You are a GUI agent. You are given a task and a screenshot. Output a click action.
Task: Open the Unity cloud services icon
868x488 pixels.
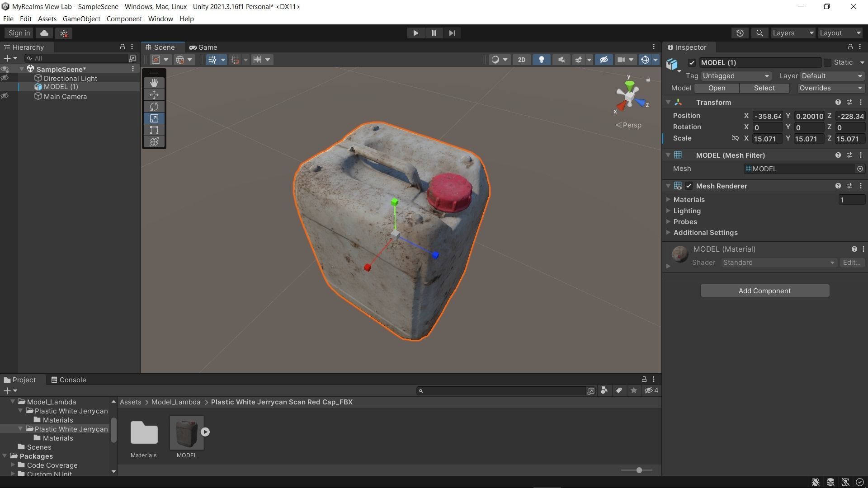pyautogui.click(x=44, y=33)
